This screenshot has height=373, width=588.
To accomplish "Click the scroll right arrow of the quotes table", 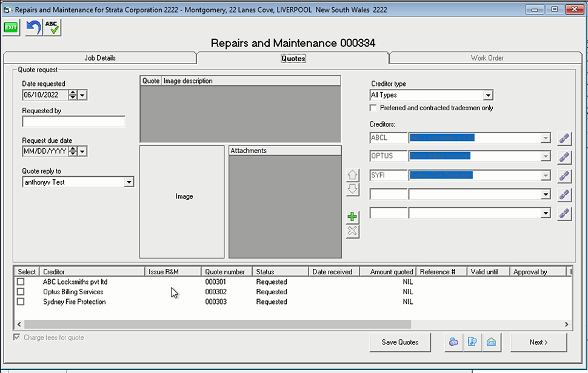I will click(x=566, y=325).
